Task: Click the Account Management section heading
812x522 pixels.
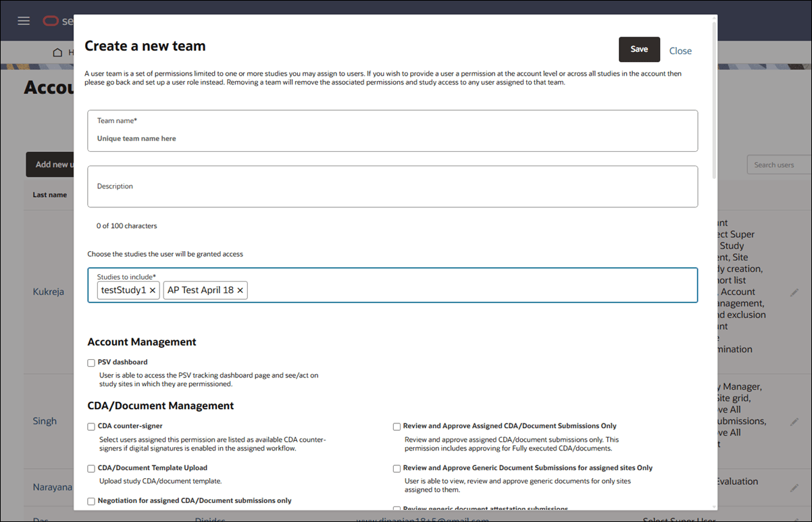Action: click(142, 342)
